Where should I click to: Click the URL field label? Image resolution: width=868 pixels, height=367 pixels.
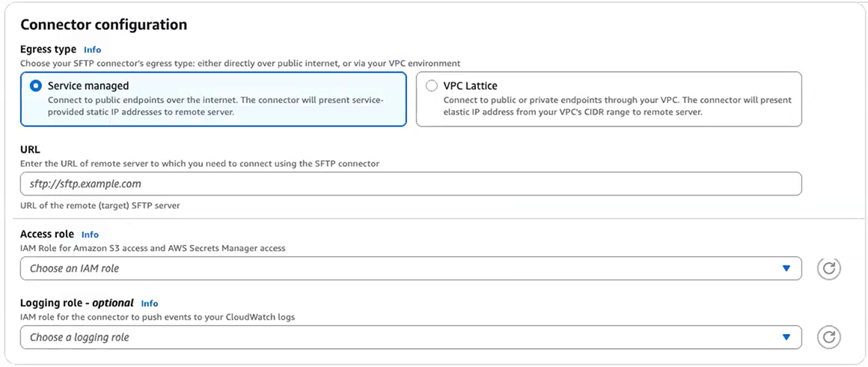30,149
